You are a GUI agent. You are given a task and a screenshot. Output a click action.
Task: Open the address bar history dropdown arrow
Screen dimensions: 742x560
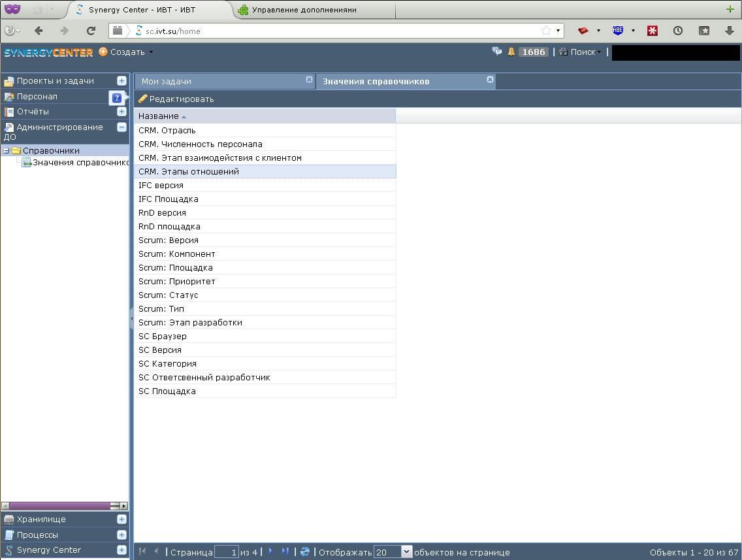558,31
